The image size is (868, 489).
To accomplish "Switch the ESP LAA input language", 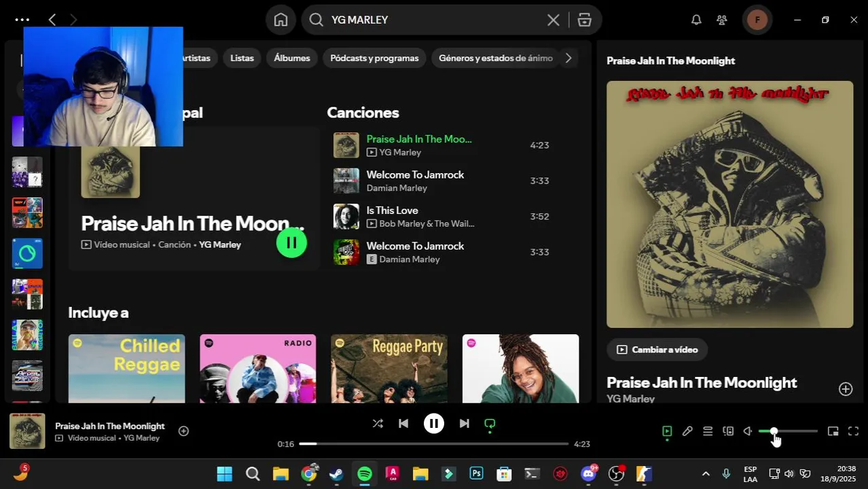I will coord(751,473).
